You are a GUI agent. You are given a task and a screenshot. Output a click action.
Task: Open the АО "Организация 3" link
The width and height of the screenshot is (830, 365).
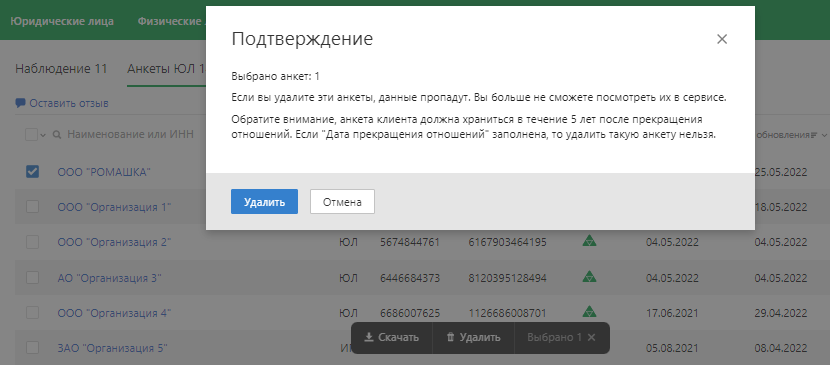(110, 278)
